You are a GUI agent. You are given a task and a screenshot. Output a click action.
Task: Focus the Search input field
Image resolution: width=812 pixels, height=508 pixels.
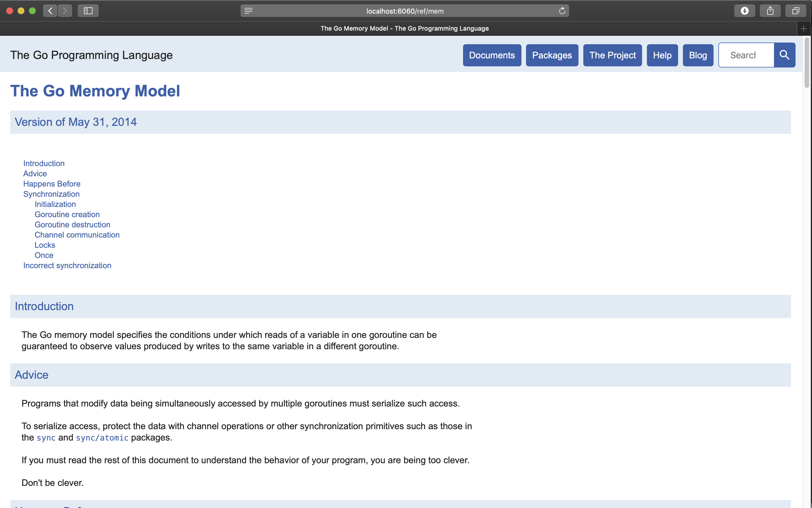[x=746, y=55]
